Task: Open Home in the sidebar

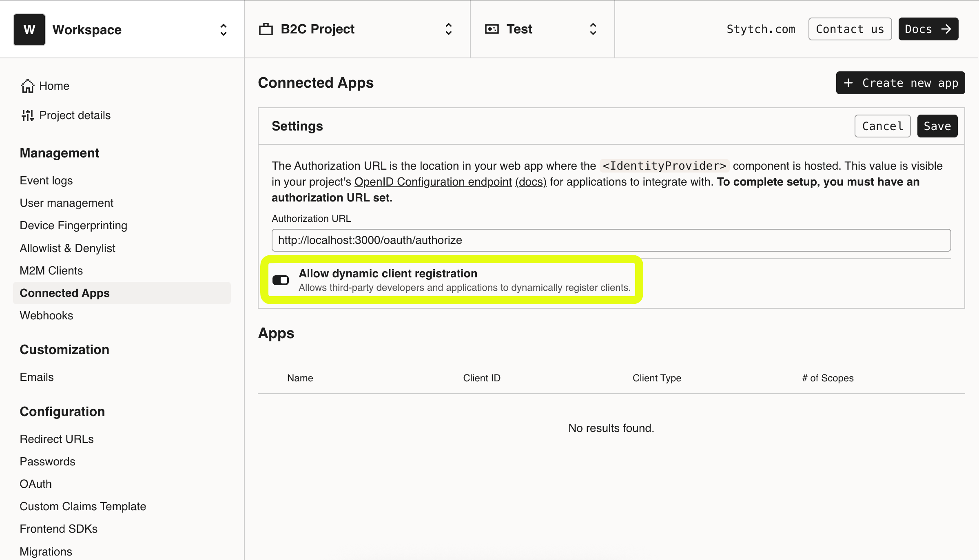Action: tap(45, 86)
